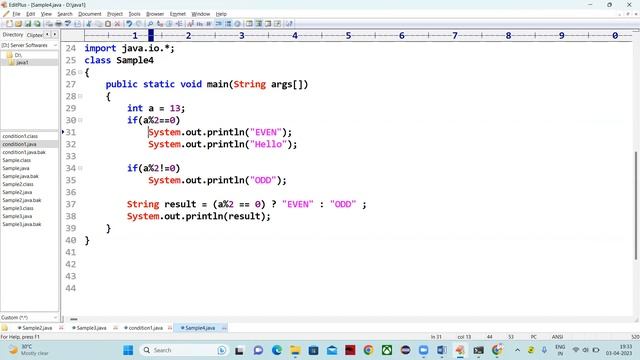Viewport: 640px width, 360px height.
Task: Click the column marker on the ruler
Action: point(151,35)
